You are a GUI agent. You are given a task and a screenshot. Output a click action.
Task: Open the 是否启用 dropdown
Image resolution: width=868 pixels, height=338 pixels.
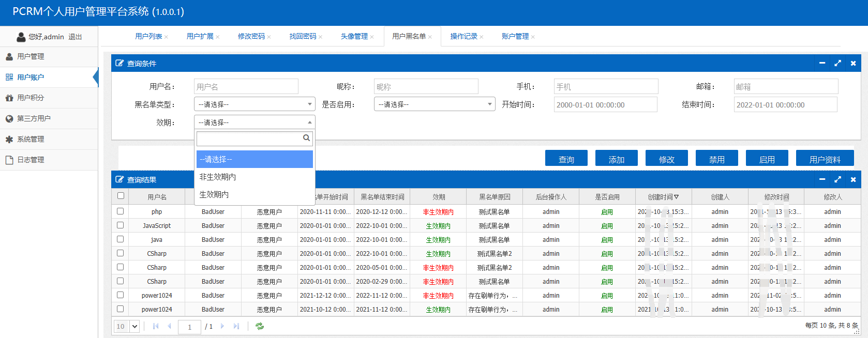(x=434, y=104)
